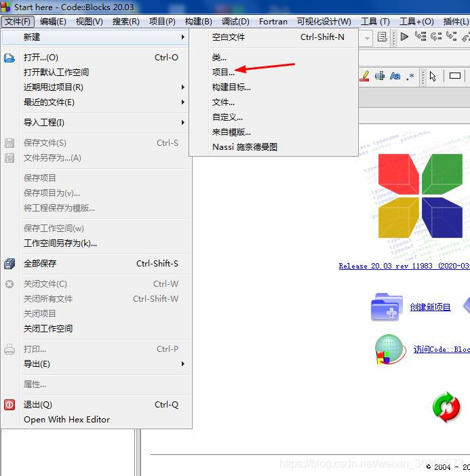
Task: Choose 类... from the new submenu
Action: click(x=273, y=58)
